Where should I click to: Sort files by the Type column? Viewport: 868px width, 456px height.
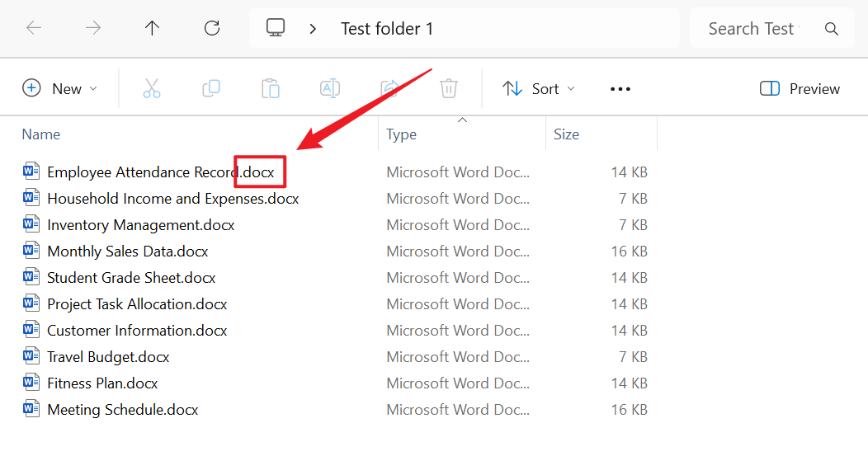click(402, 134)
